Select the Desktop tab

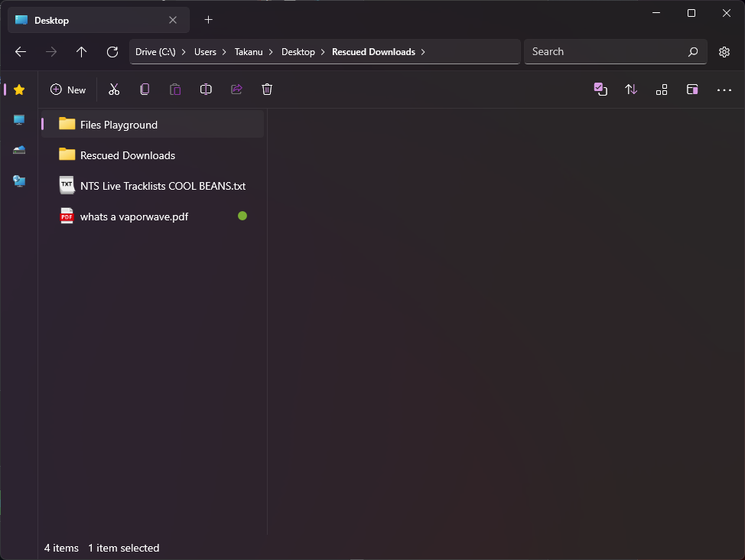[99, 20]
